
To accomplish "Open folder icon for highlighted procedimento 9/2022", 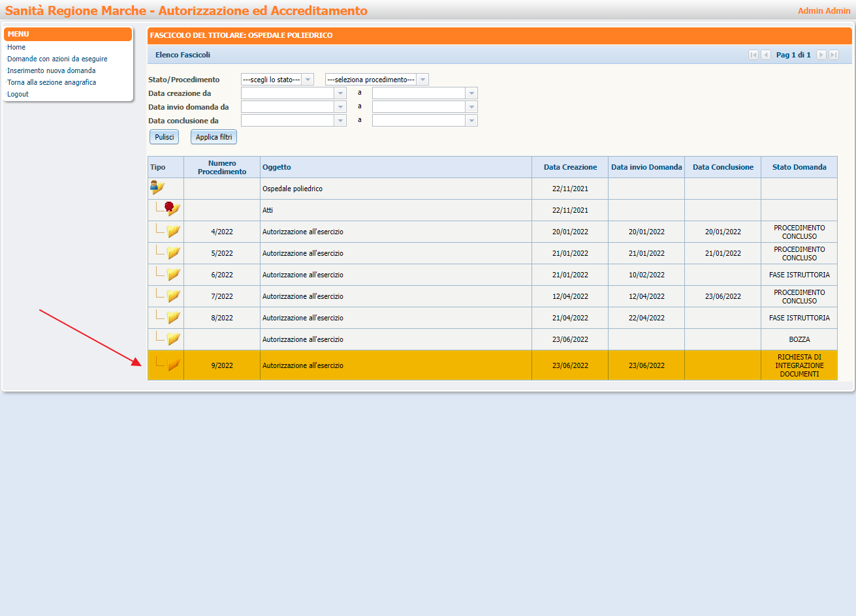I will point(173,365).
